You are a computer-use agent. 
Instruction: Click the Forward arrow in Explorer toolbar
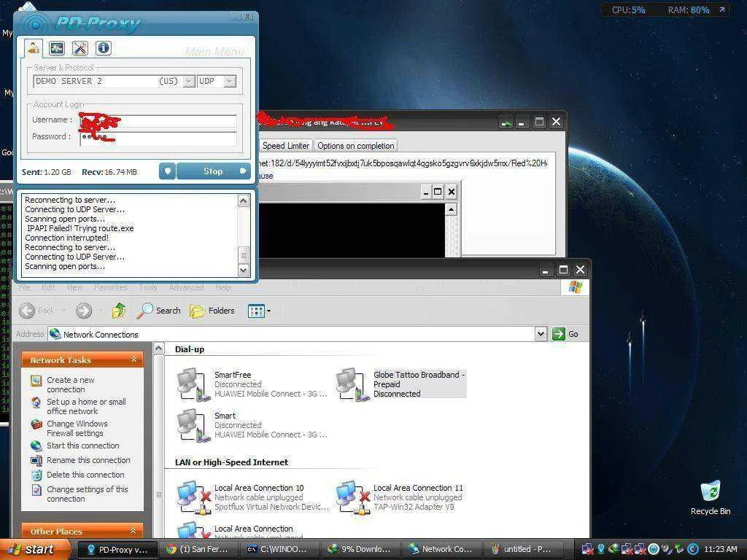(84, 311)
